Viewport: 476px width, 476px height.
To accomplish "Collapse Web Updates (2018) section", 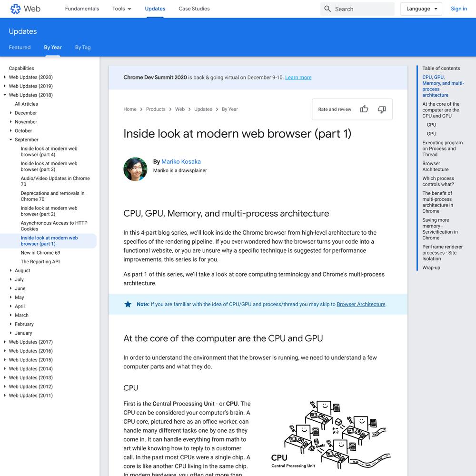I will pos(5,95).
